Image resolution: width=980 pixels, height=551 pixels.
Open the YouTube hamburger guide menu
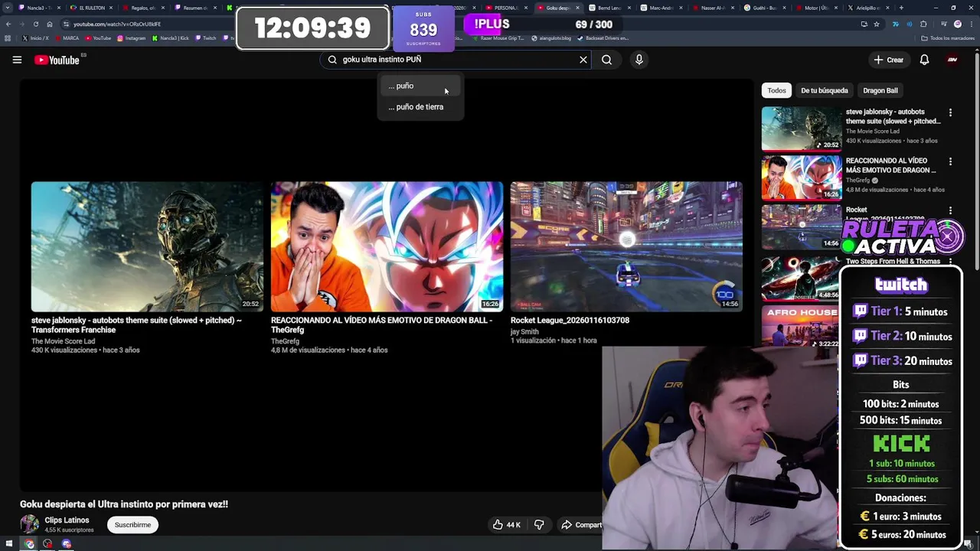tap(17, 60)
